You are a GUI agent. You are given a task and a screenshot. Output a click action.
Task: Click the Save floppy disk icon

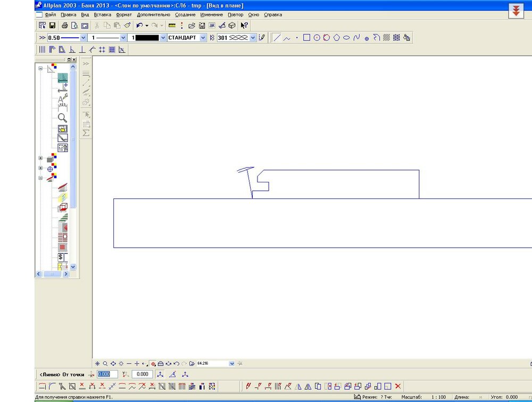click(x=52, y=25)
